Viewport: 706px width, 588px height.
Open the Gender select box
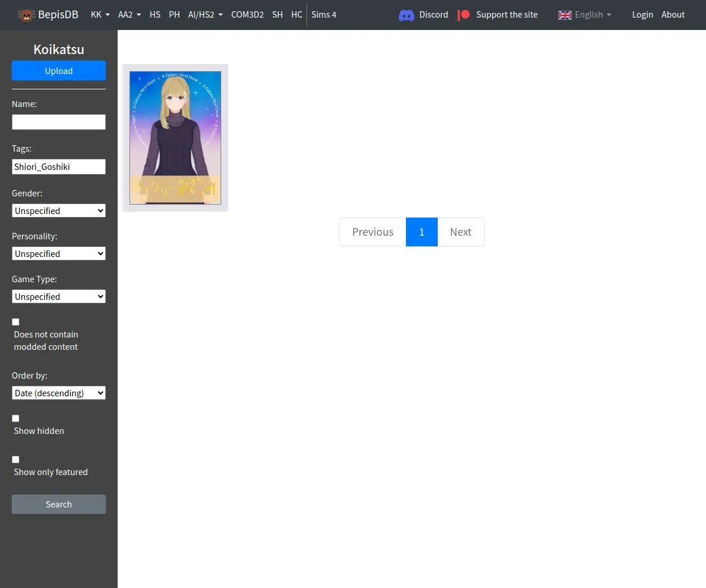[59, 211]
